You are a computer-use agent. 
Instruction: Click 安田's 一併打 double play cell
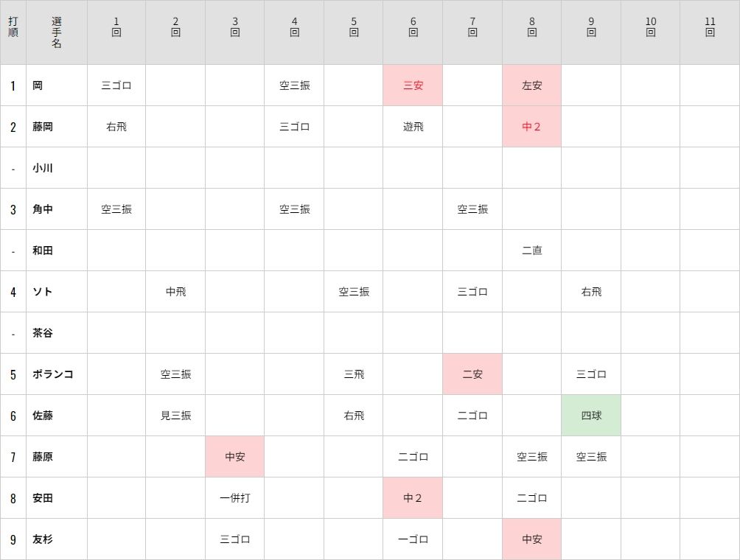[234, 498]
